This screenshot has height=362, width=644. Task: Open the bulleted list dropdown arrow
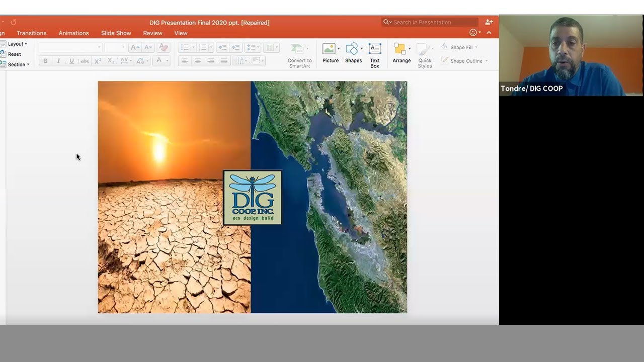point(193,47)
